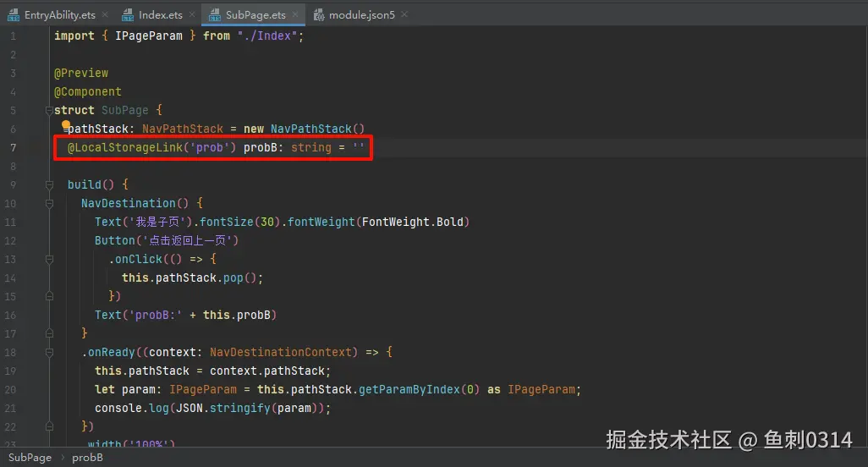868x467 pixels.
Task: Select the probB breadcrumb in the bottom bar
Action: (87, 458)
